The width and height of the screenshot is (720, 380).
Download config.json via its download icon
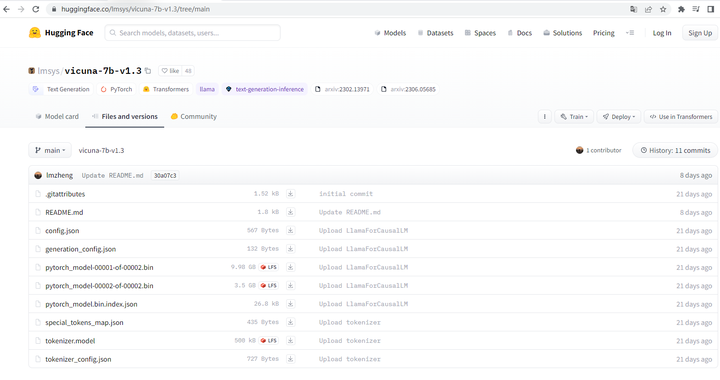pos(290,230)
